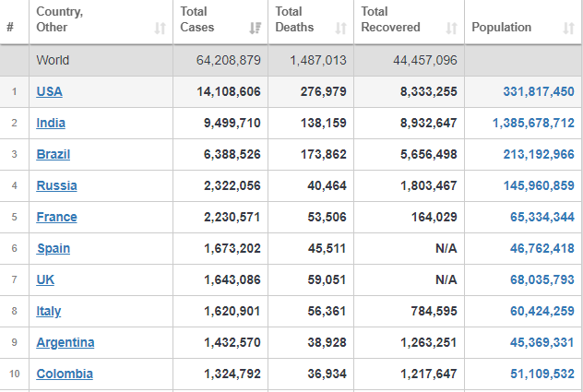Open the USA country link
This screenshot has width=583, height=392.
click(50, 91)
